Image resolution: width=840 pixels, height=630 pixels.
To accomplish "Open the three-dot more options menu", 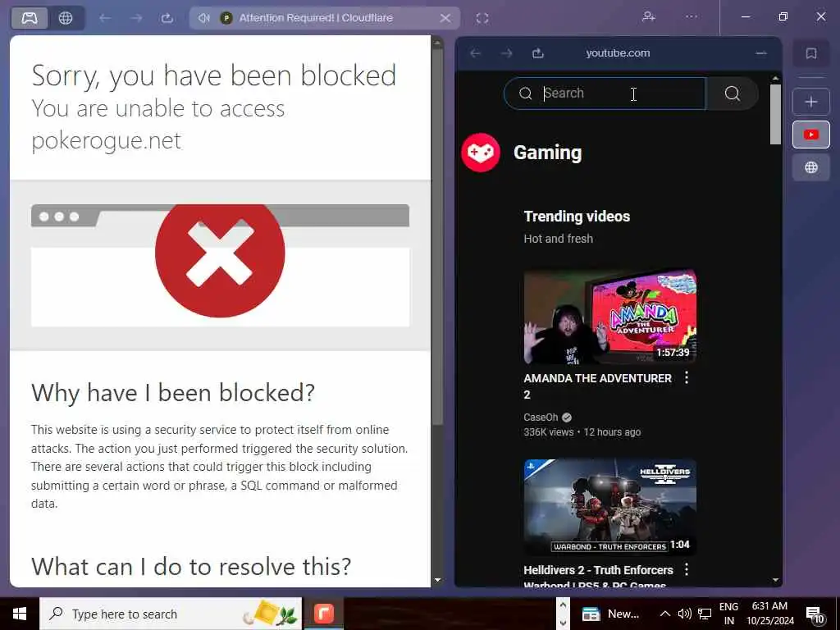I will pos(692,16).
